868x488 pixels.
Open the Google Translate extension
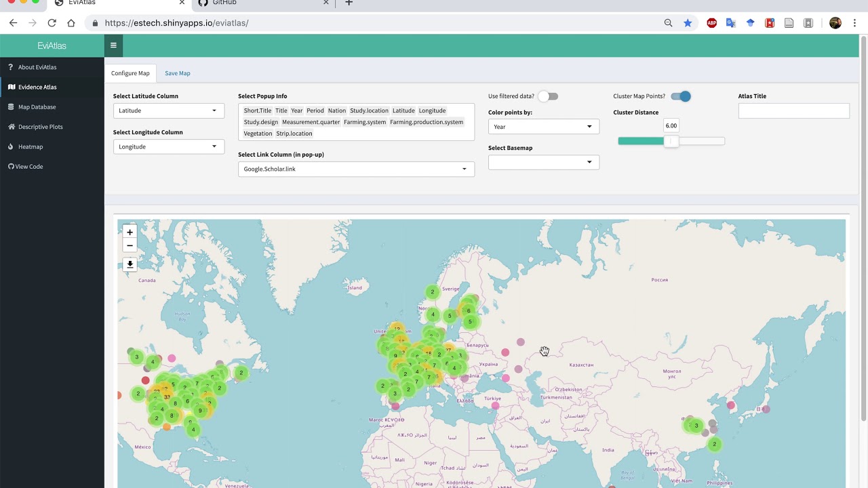click(730, 23)
